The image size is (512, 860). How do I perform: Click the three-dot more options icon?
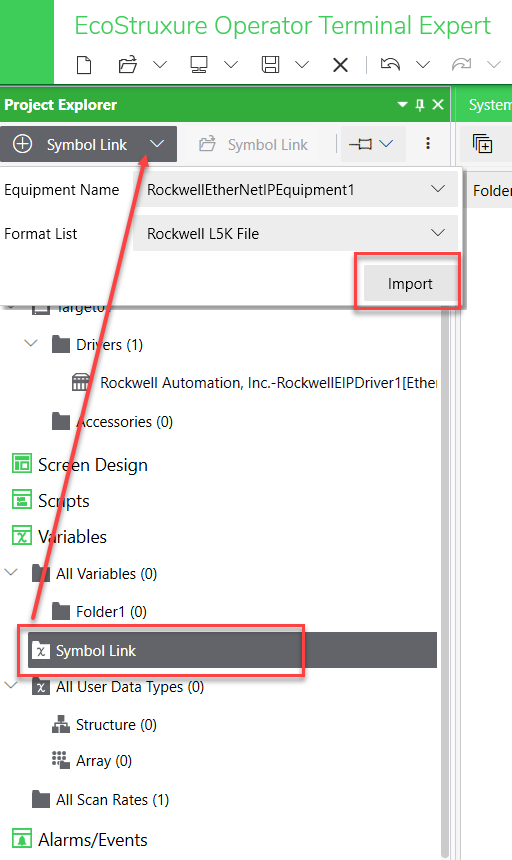[428, 144]
